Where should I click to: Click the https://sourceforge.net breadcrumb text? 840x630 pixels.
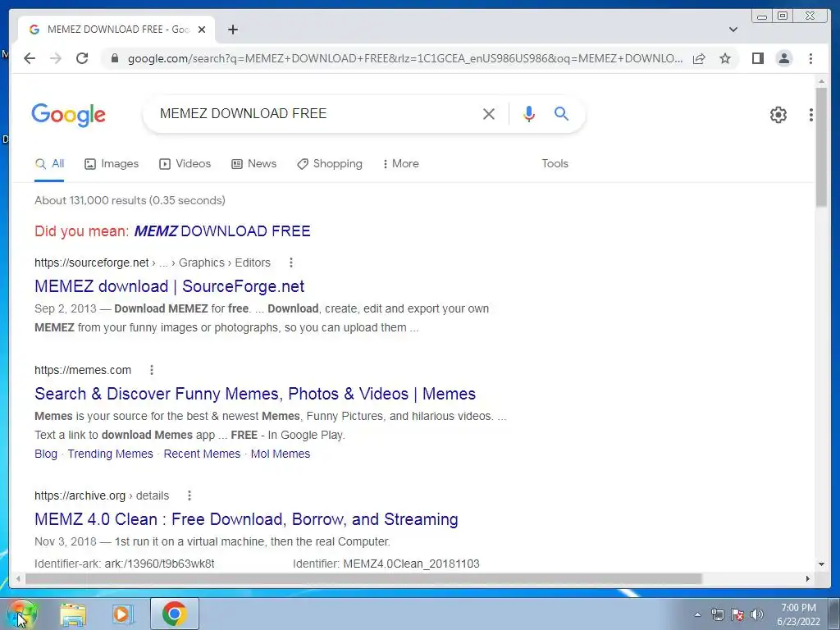(92, 262)
